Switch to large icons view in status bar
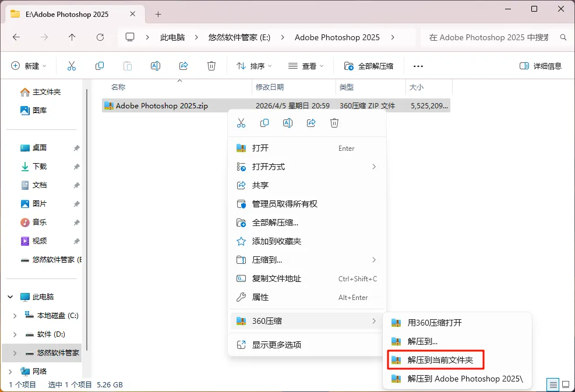Viewport: 575px width, 392px height. [x=566, y=384]
